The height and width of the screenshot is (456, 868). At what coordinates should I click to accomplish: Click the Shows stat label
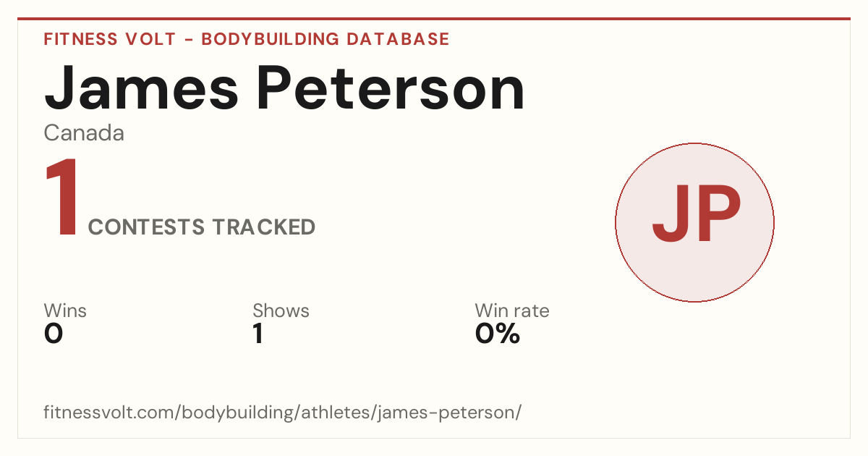pos(281,311)
